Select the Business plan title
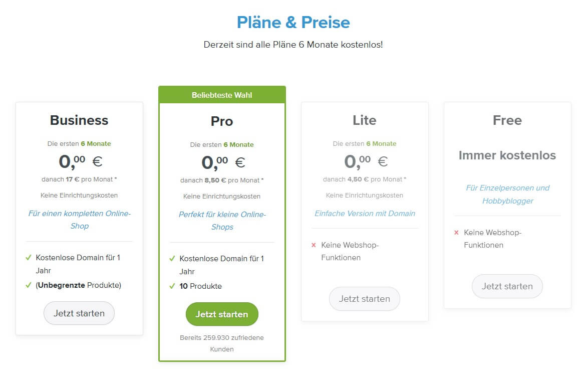The width and height of the screenshot is (588, 382). pyautogui.click(x=79, y=120)
